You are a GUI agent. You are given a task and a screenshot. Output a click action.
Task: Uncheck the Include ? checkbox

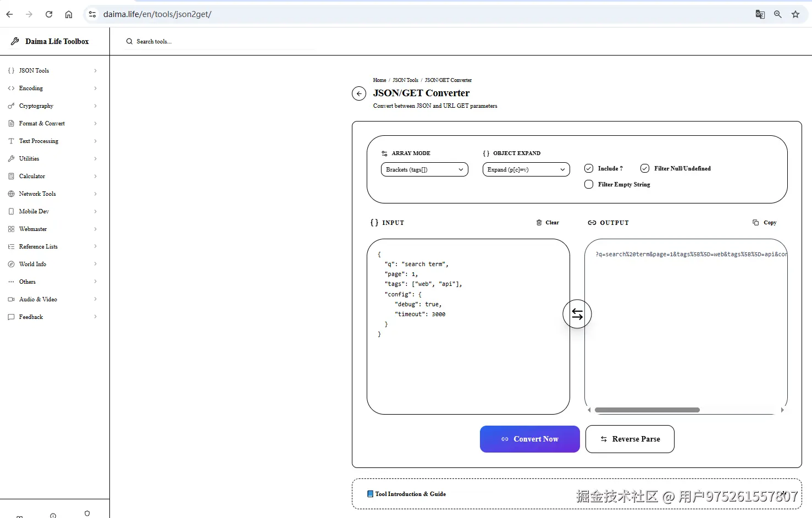589,168
